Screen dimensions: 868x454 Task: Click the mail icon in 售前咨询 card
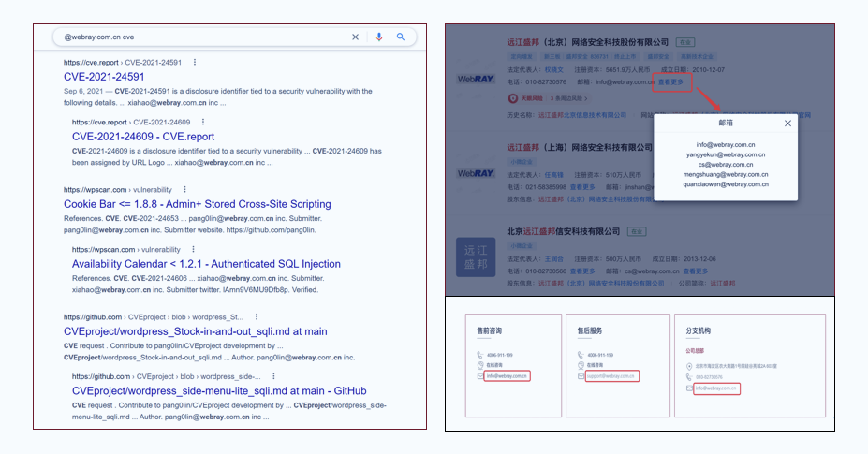(x=480, y=376)
